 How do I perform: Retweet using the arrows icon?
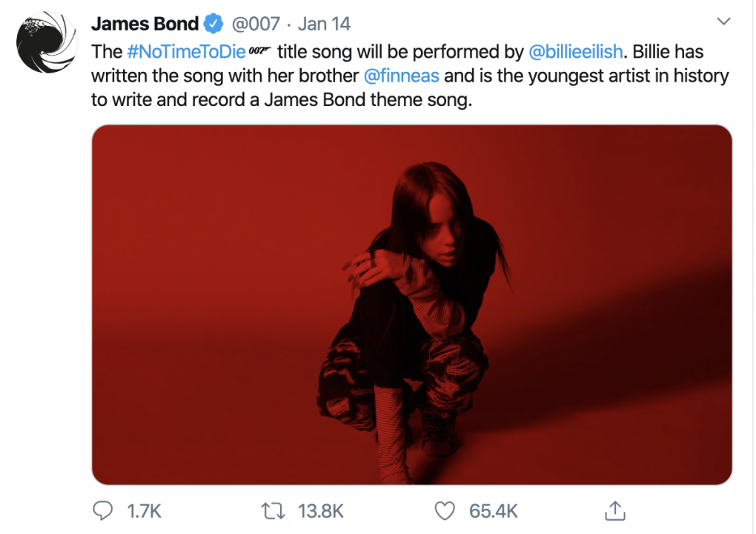[273, 511]
